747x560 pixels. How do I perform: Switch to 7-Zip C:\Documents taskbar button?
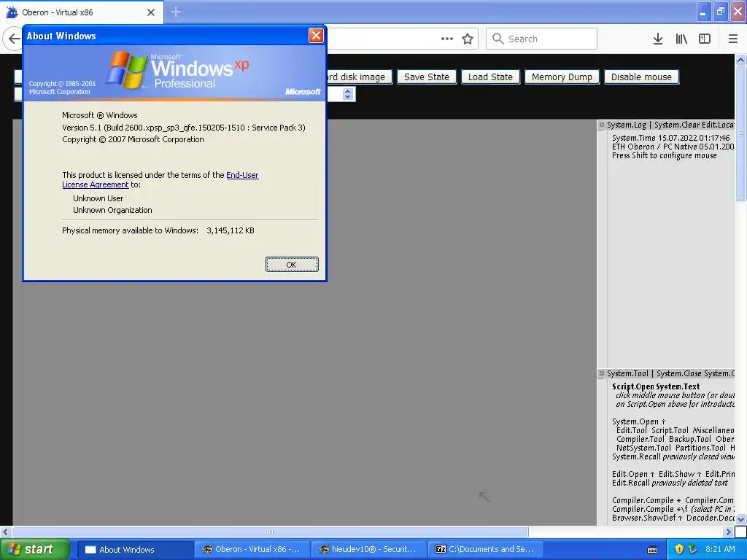485,550
